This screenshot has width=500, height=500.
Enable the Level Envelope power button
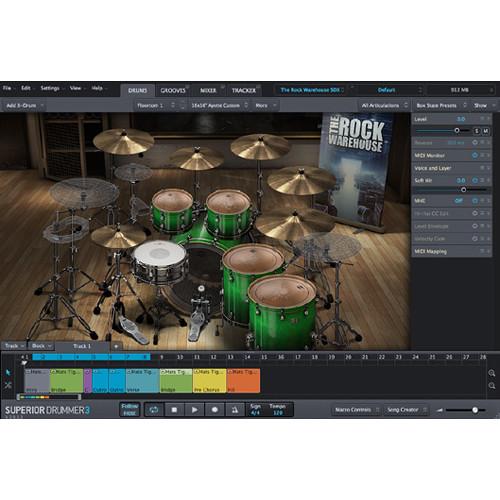pyautogui.click(x=475, y=226)
